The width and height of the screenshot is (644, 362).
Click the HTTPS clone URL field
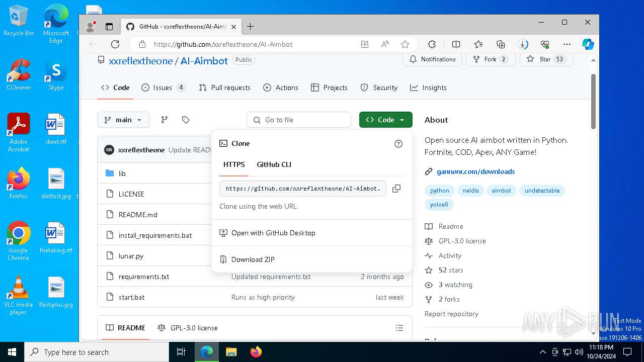pyautogui.click(x=303, y=189)
